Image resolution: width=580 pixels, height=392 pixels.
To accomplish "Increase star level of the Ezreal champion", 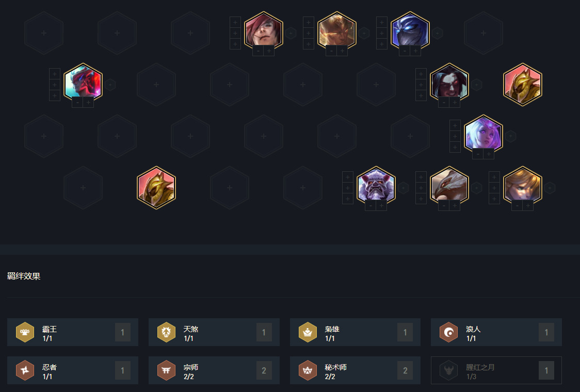I will click(x=528, y=205).
